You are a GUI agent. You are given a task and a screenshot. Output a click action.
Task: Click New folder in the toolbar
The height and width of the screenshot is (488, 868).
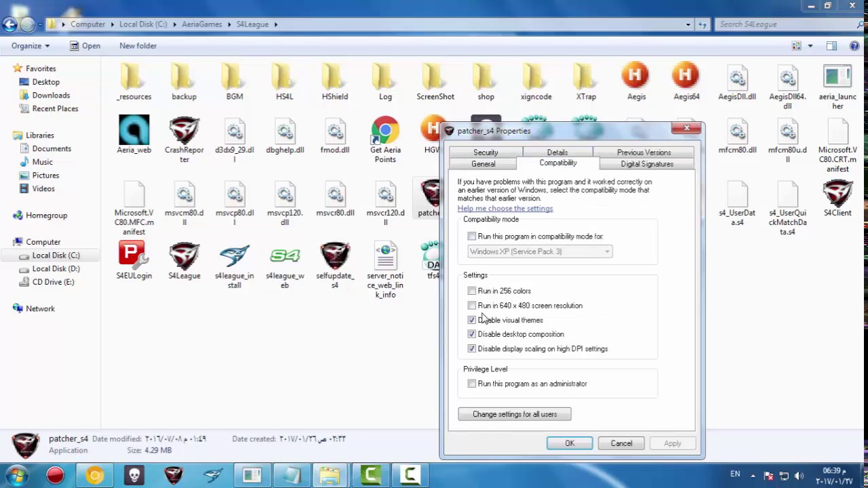138,45
